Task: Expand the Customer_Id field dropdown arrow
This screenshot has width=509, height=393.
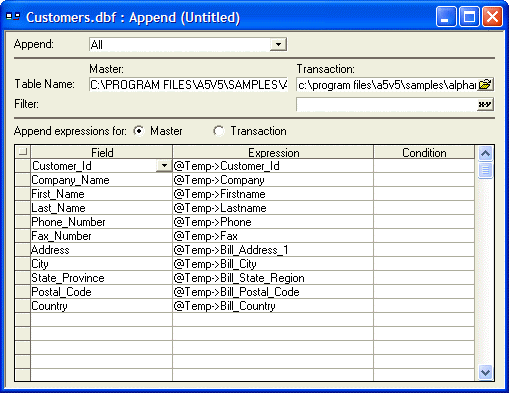Action: tap(164, 166)
